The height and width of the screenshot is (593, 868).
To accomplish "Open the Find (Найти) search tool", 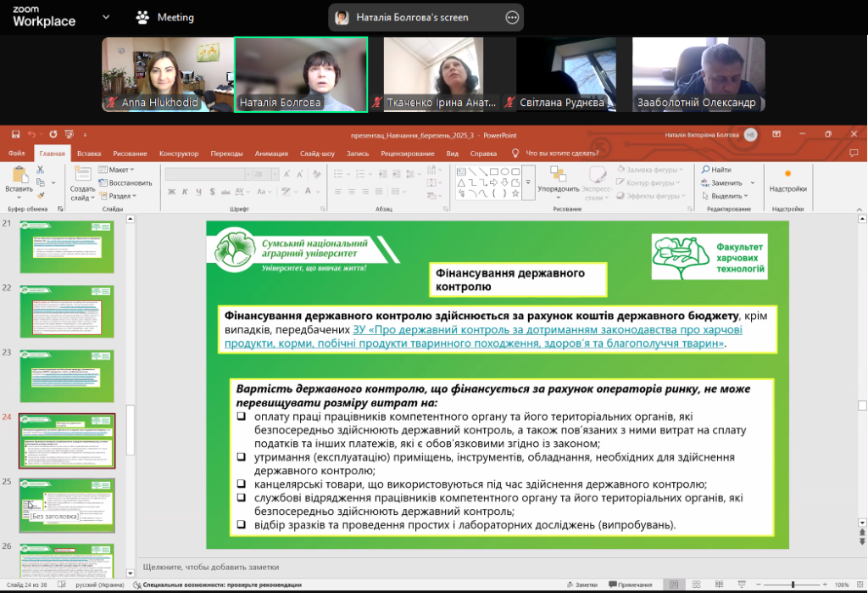I will (x=716, y=170).
